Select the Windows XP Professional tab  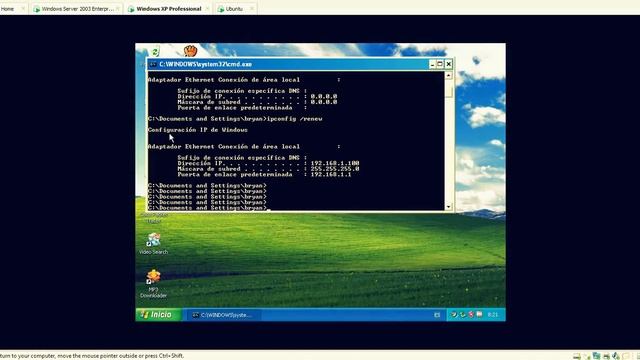pyautogui.click(x=168, y=9)
